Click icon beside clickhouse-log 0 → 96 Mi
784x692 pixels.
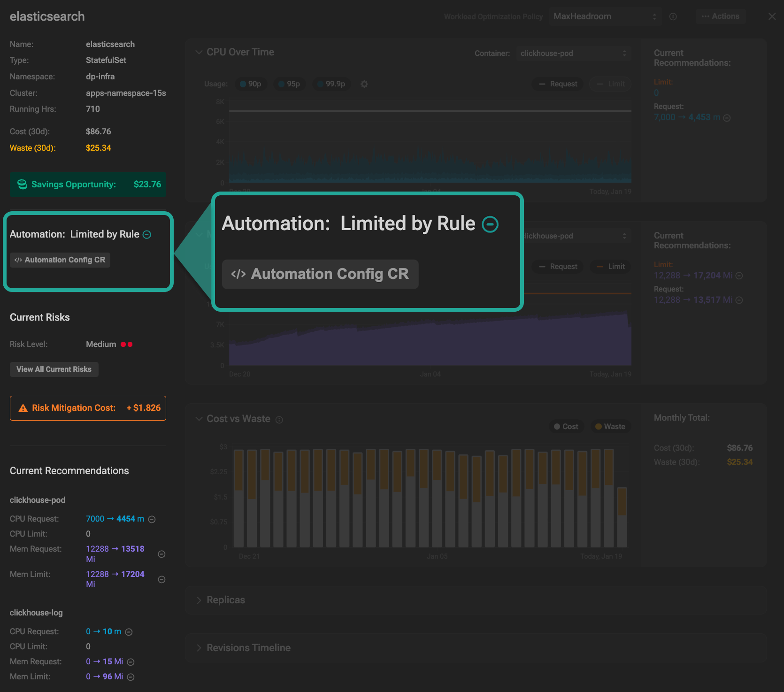coord(131,677)
